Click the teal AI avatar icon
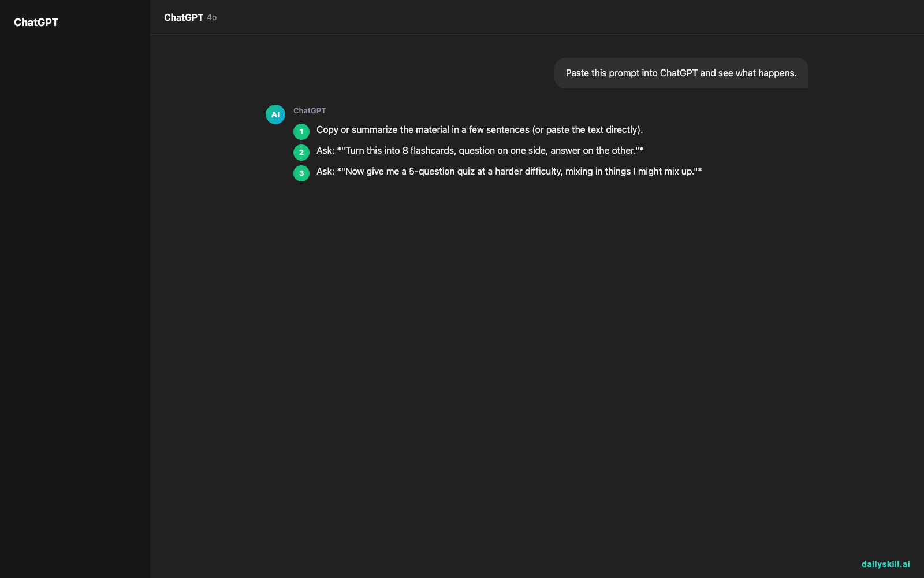The width and height of the screenshot is (924, 578). point(275,114)
